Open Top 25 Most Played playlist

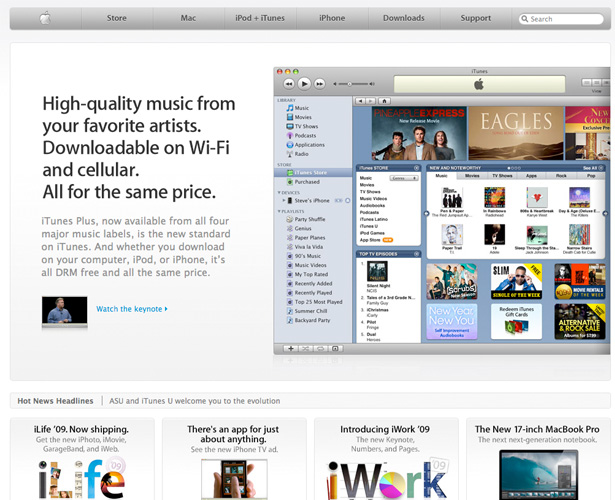pyautogui.click(x=315, y=302)
